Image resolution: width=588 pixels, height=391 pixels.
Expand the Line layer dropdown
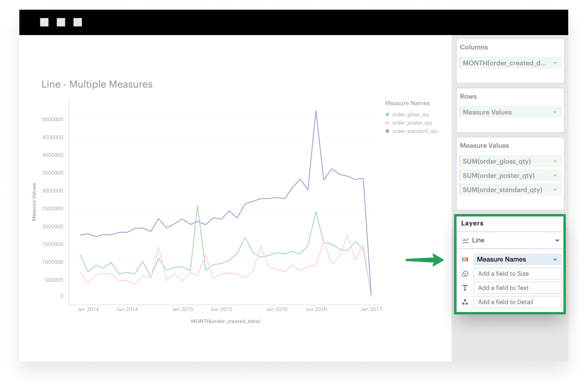(557, 240)
